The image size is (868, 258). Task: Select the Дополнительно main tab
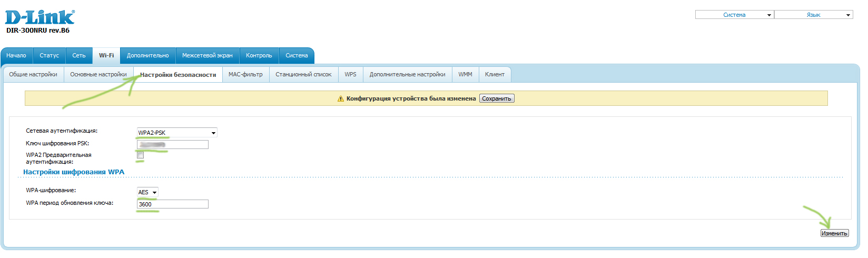tap(147, 55)
